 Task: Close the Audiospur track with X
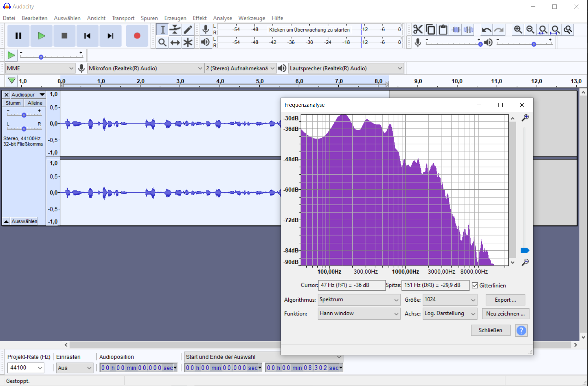(6, 95)
